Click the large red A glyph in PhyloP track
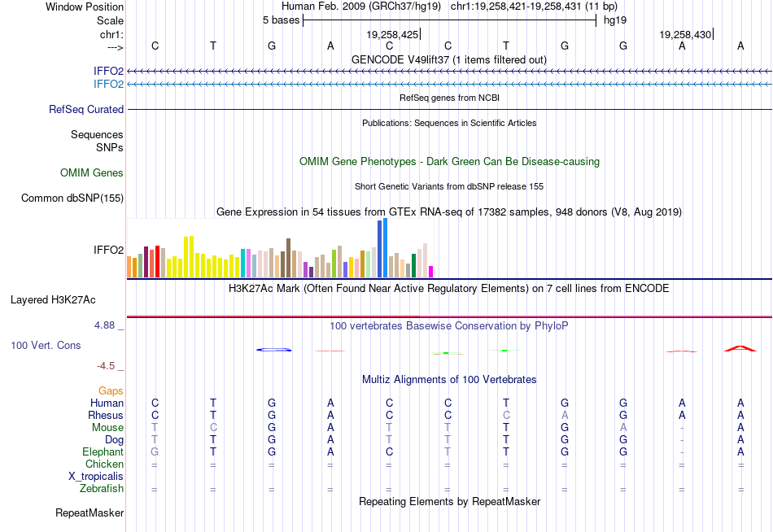Viewport: 773px width, 532px height. [x=740, y=349]
